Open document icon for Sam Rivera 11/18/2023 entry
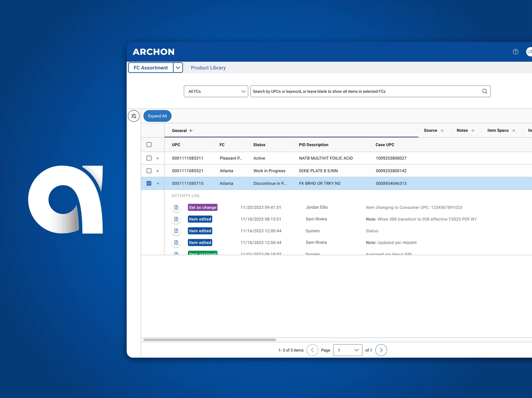 (176, 219)
